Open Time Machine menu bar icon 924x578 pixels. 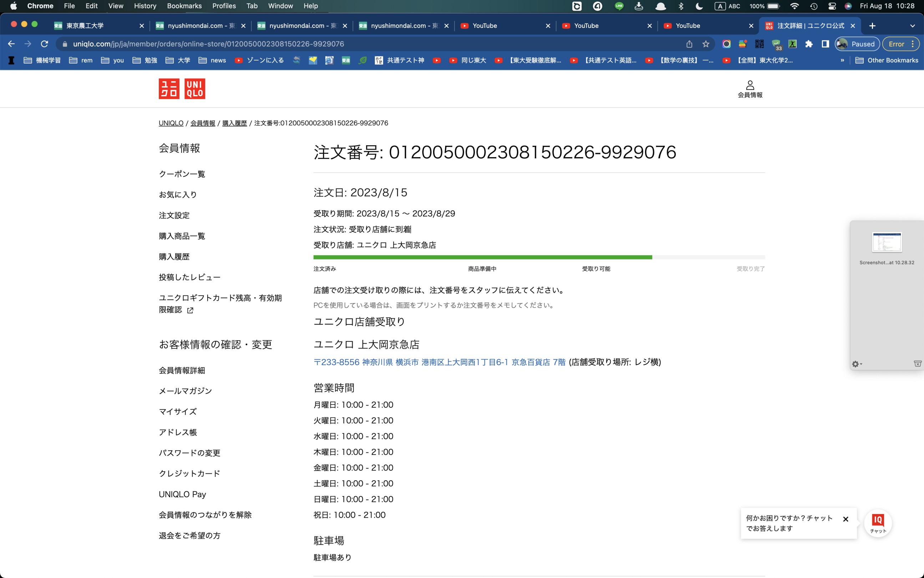(x=814, y=6)
